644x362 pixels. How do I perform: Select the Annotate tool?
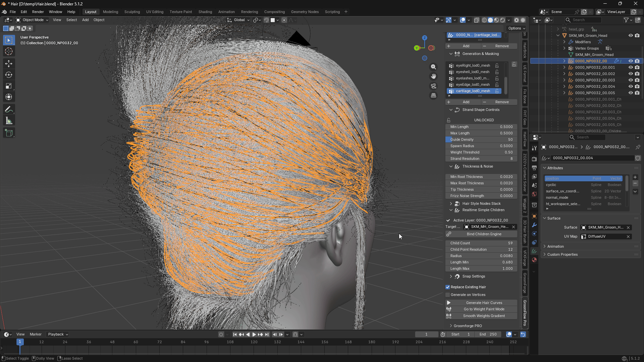click(x=9, y=110)
